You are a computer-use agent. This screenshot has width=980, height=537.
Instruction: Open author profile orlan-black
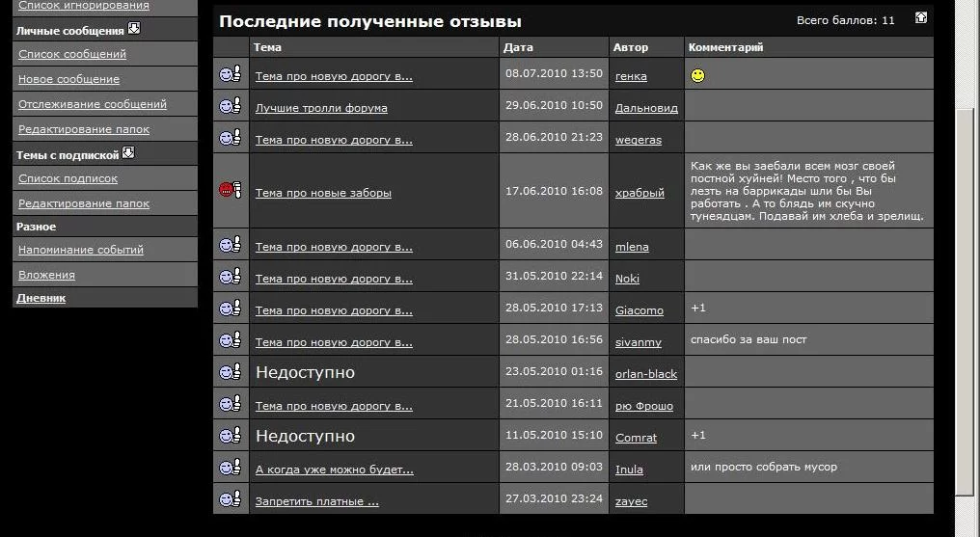[645, 374]
